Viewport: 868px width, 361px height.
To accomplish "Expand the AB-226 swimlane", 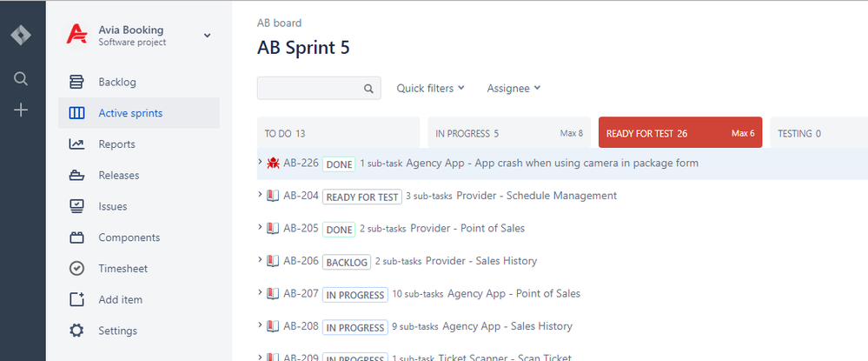I will (x=260, y=162).
